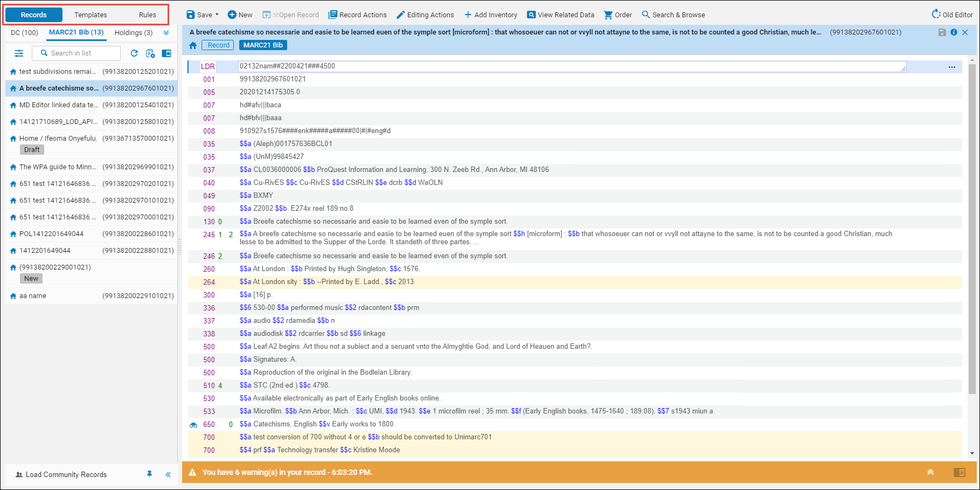Select 'test subdivisions remai...' record
The width and height of the screenshot is (980, 490).
pos(92,72)
